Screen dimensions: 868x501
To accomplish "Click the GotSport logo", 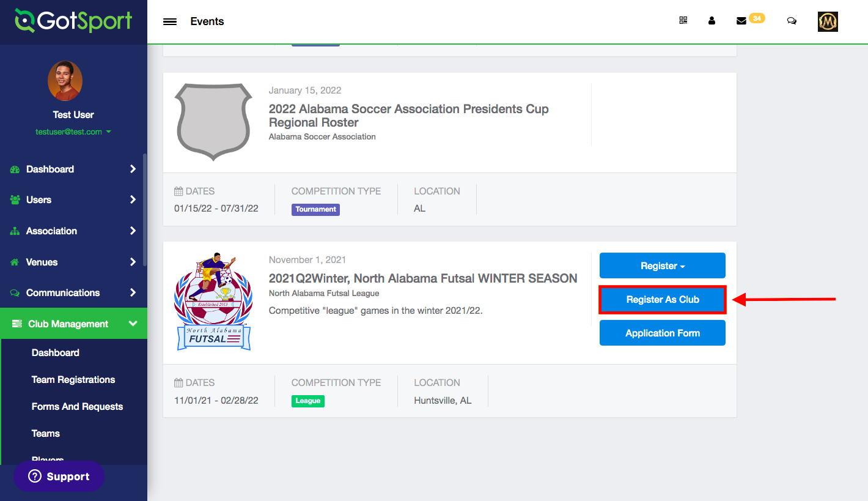I will click(x=73, y=21).
